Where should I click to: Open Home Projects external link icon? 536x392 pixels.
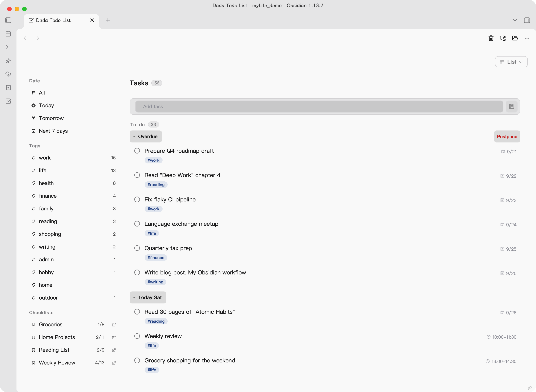pos(114,337)
